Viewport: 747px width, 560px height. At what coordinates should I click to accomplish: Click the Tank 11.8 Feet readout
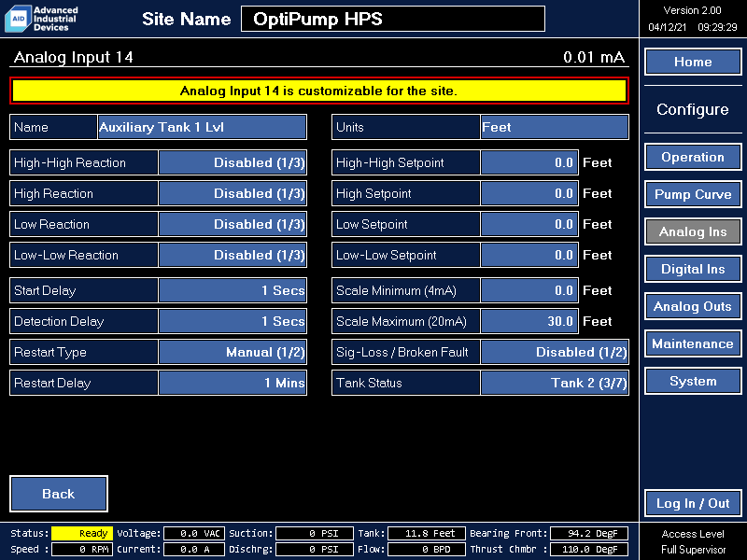pyautogui.click(x=427, y=533)
